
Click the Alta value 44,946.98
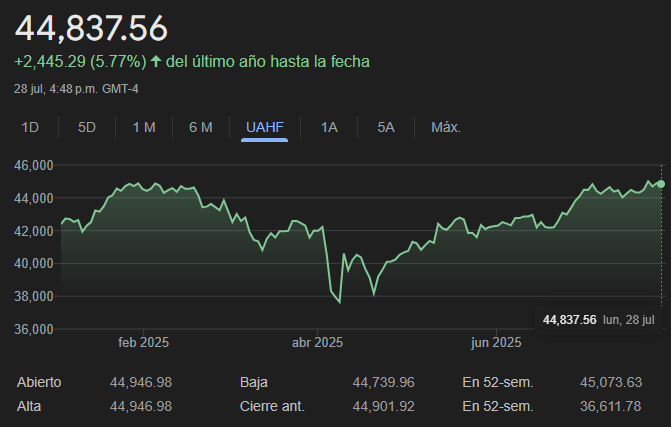pos(141,406)
